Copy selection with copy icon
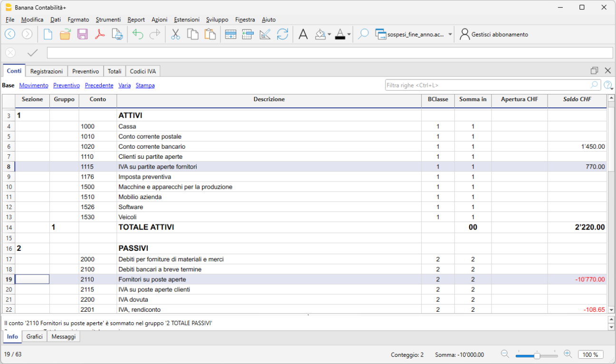616x364 pixels. pos(192,34)
